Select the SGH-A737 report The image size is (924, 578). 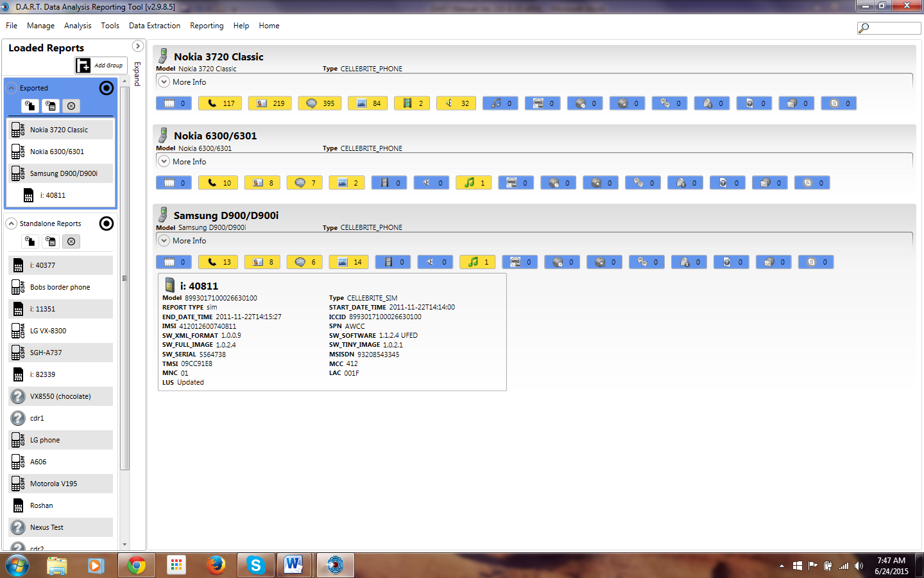61,353
